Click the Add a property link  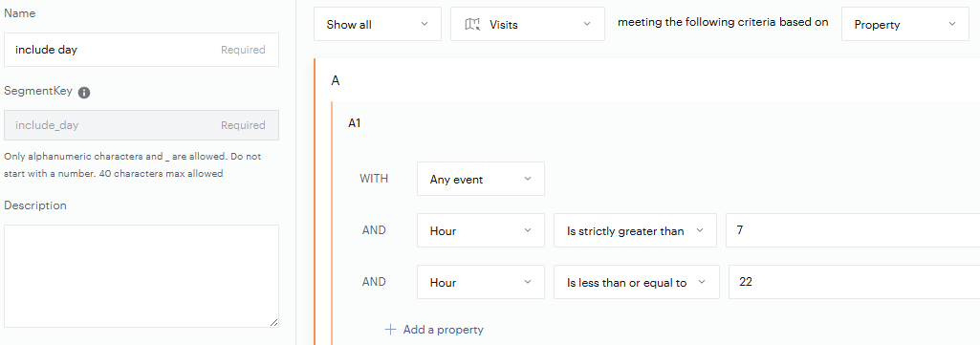click(x=443, y=330)
